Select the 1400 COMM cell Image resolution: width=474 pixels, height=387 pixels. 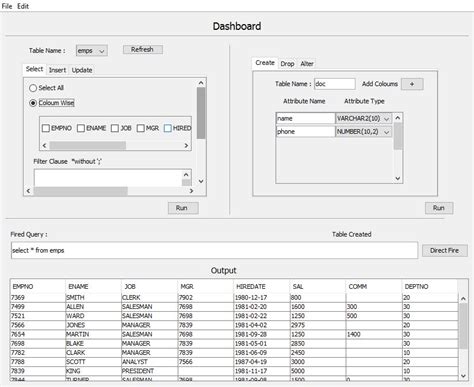[374, 334]
